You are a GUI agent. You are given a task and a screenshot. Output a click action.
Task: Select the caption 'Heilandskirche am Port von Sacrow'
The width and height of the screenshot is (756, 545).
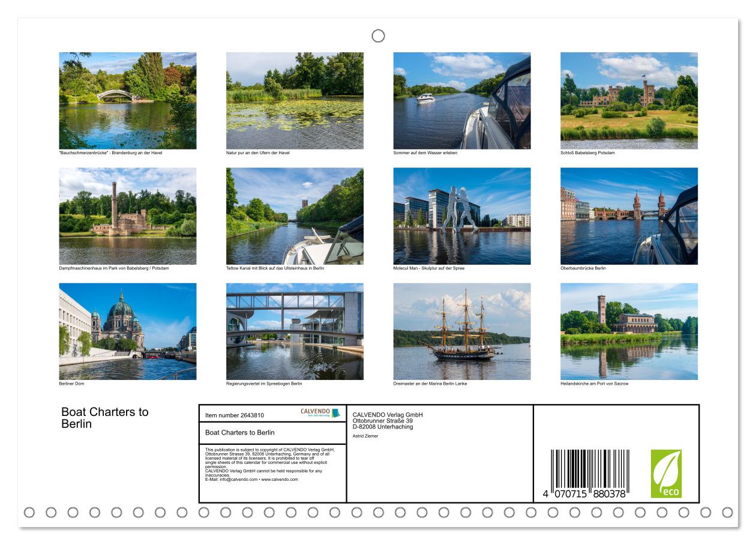(x=595, y=384)
